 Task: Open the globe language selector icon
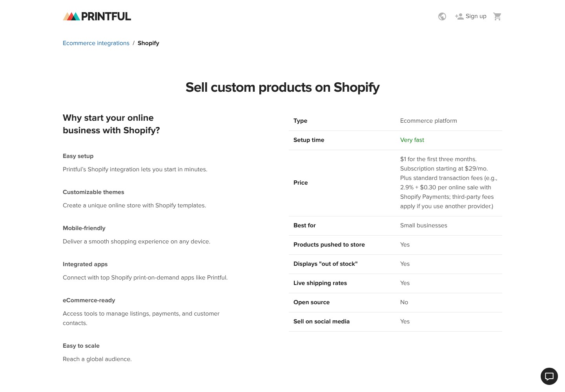(442, 16)
